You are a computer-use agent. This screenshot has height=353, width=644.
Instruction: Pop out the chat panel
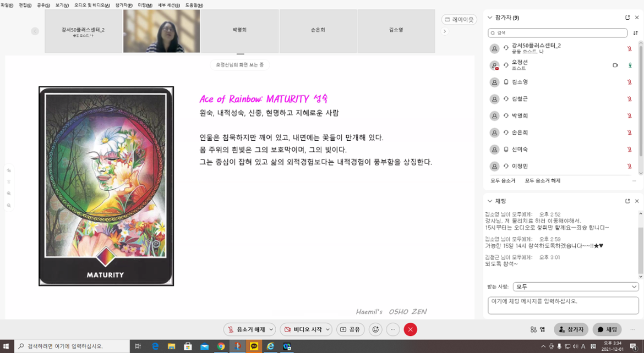[627, 201]
